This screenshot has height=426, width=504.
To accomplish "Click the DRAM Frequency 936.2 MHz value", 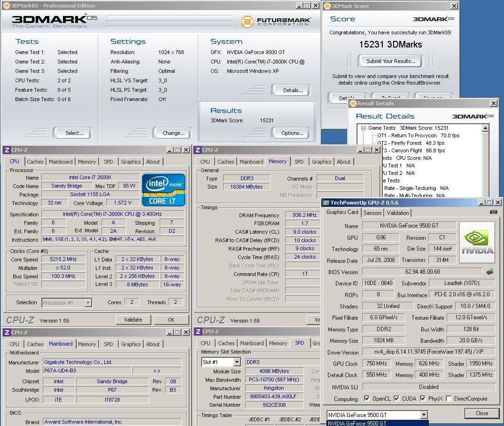I will [304, 215].
